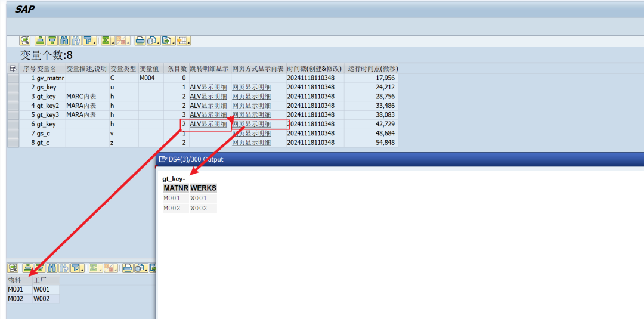Select M001 value in Output window table
644x319 pixels.
tap(176, 199)
